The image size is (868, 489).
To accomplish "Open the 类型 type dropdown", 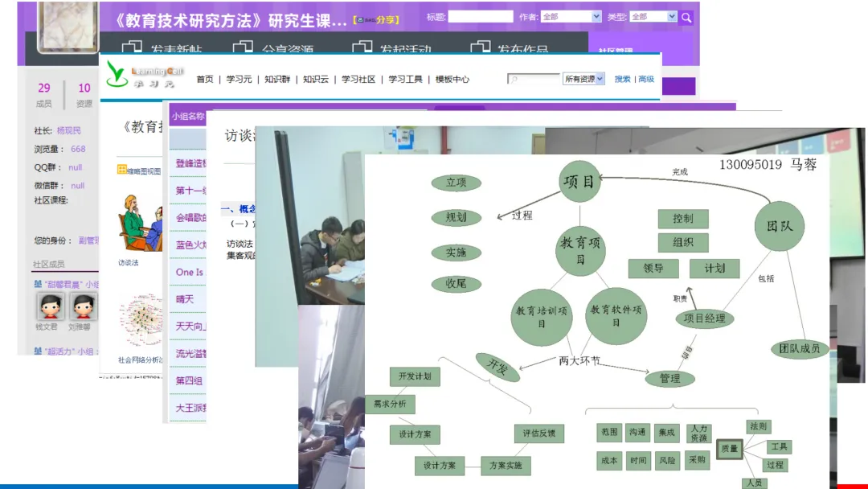I will point(653,17).
